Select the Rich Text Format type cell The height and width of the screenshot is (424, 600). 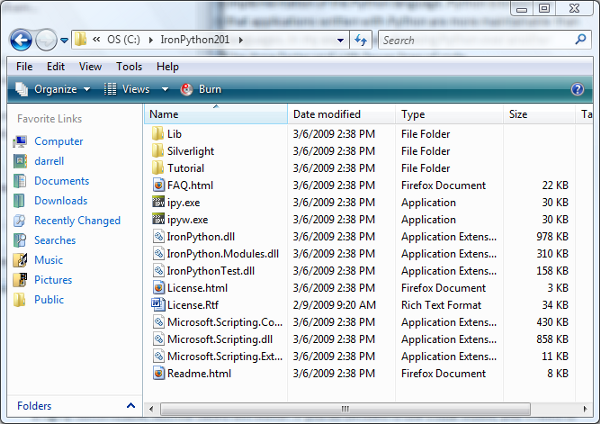pos(441,305)
